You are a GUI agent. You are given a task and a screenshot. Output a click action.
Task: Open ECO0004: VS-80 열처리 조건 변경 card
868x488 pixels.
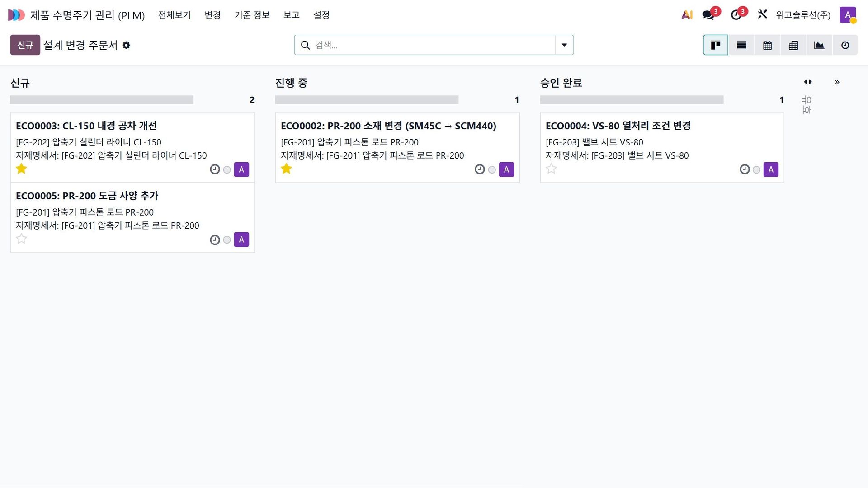tap(662, 147)
